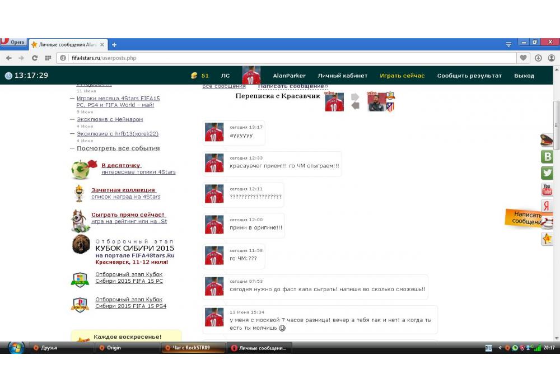Screen dimensions: 560x392
Task: Click the Играть сейчас navigation link
Action: tap(402, 76)
